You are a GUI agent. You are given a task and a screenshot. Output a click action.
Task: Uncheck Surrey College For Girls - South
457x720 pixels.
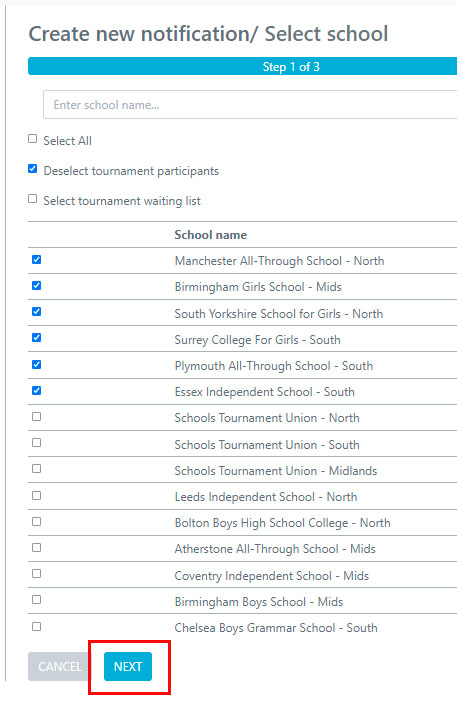(x=37, y=338)
